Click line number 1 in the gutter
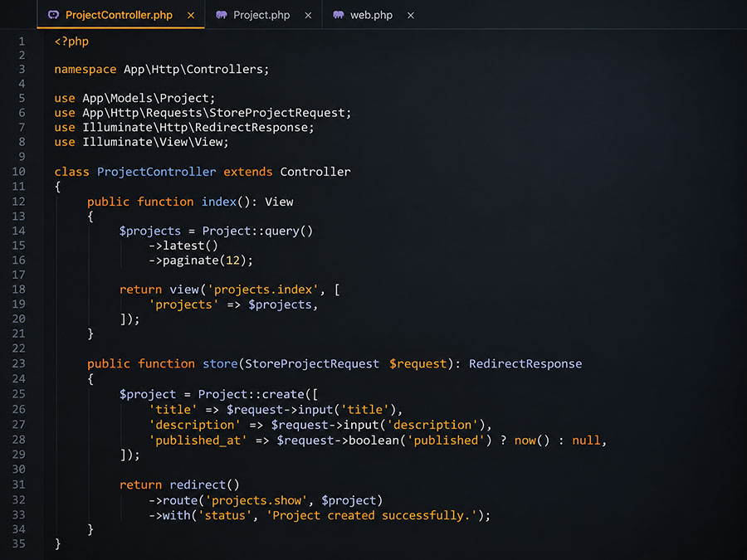747x560 pixels. coord(22,41)
